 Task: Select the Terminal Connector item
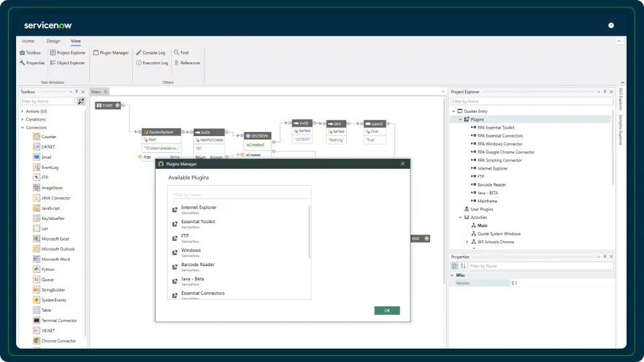click(55, 320)
